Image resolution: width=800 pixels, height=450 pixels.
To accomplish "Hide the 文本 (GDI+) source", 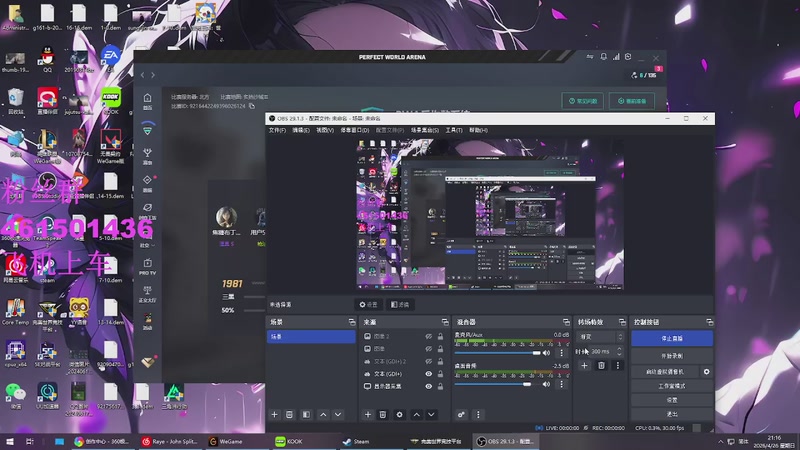I will pos(429,374).
